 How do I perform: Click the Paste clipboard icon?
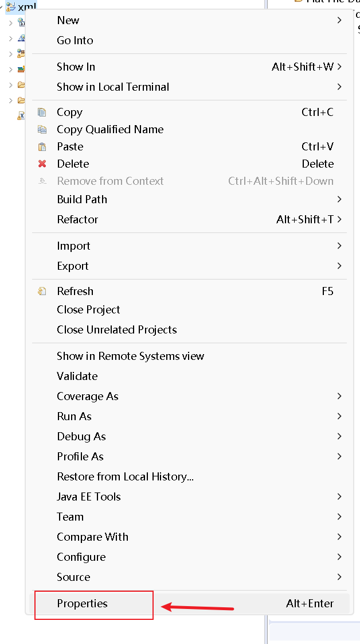tap(42, 147)
